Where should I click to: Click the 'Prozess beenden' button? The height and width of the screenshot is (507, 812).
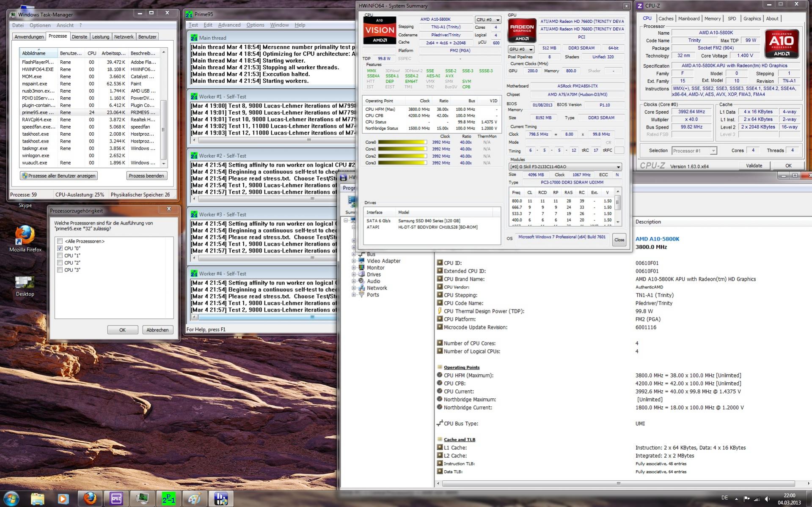(x=146, y=175)
